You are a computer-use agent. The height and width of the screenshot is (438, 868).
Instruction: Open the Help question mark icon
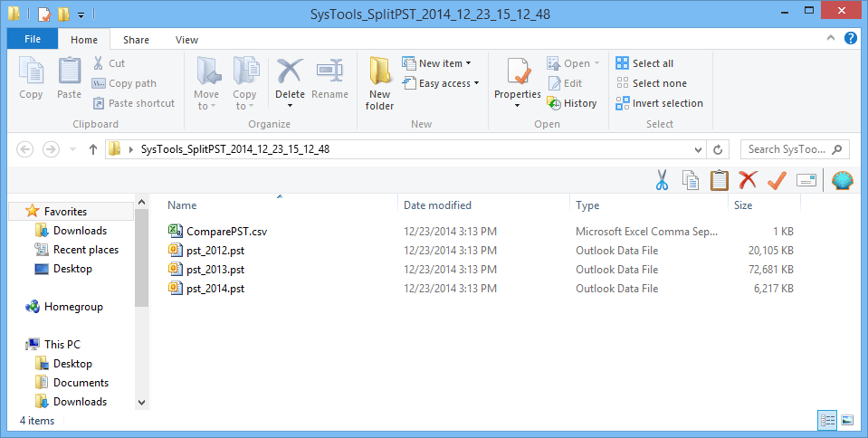pyautogui.click(x=850, y=38)
